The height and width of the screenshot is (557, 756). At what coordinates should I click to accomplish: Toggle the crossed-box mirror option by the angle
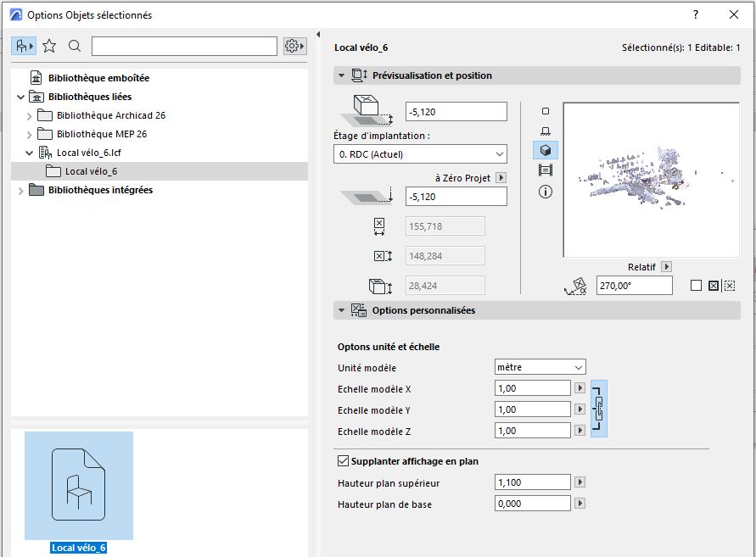pyautogui.click(x=713, y=286)
